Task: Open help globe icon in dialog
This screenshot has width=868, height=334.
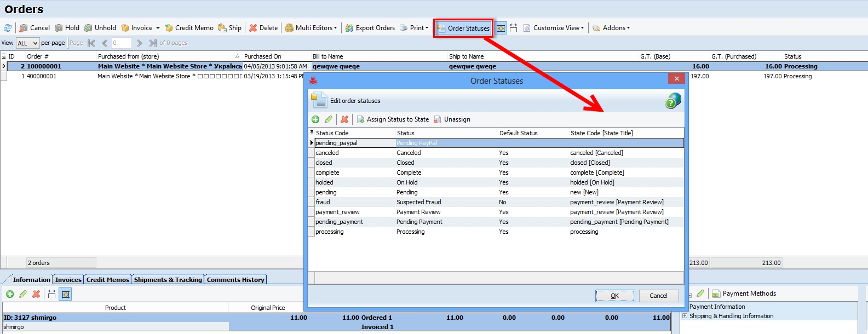Action: coord(673,101)
